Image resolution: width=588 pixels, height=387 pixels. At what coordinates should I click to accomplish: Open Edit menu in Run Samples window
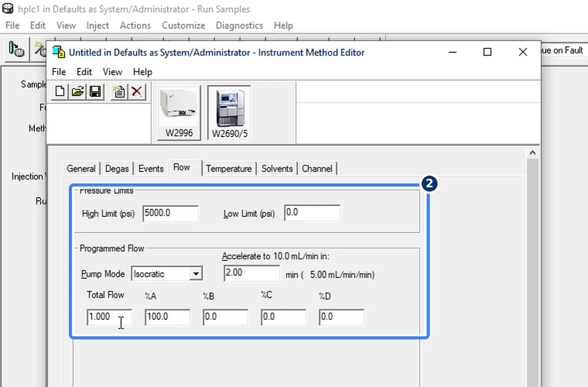[38, 25]
